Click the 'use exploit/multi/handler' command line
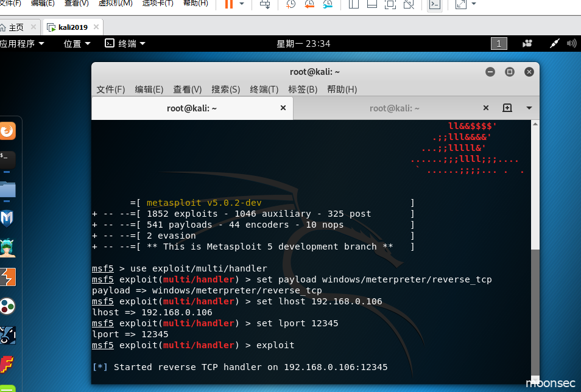 179,268
